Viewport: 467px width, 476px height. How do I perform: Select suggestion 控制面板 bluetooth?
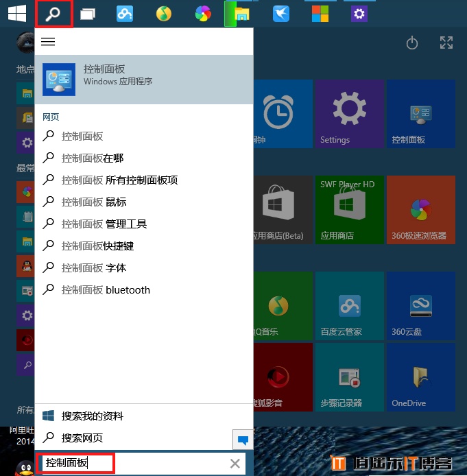(x=144, y=290)
